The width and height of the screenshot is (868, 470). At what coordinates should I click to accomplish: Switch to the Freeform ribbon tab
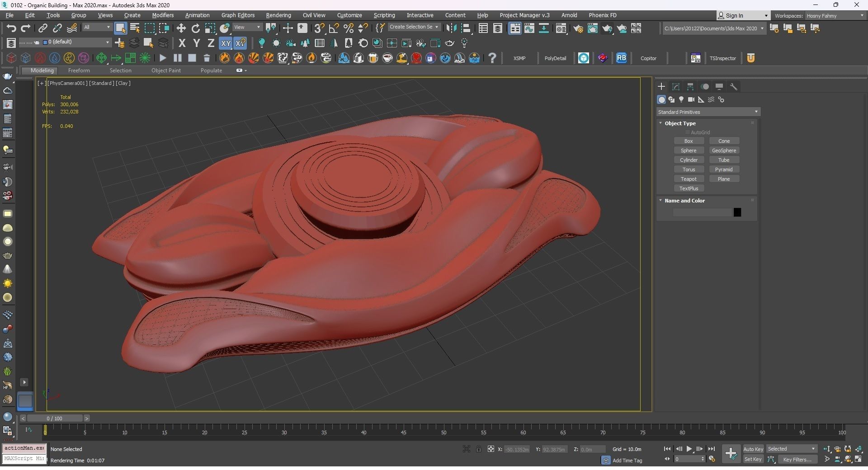click(79, 70)
